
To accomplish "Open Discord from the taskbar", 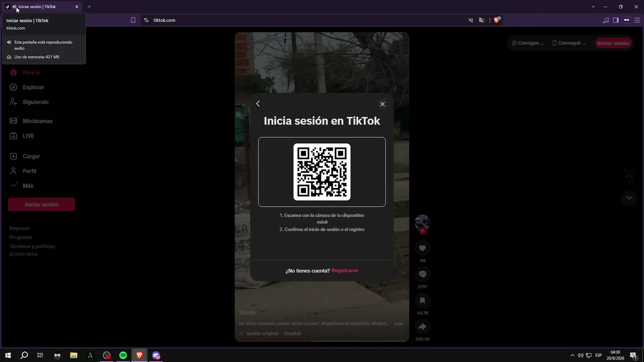I will coord(156,355).
